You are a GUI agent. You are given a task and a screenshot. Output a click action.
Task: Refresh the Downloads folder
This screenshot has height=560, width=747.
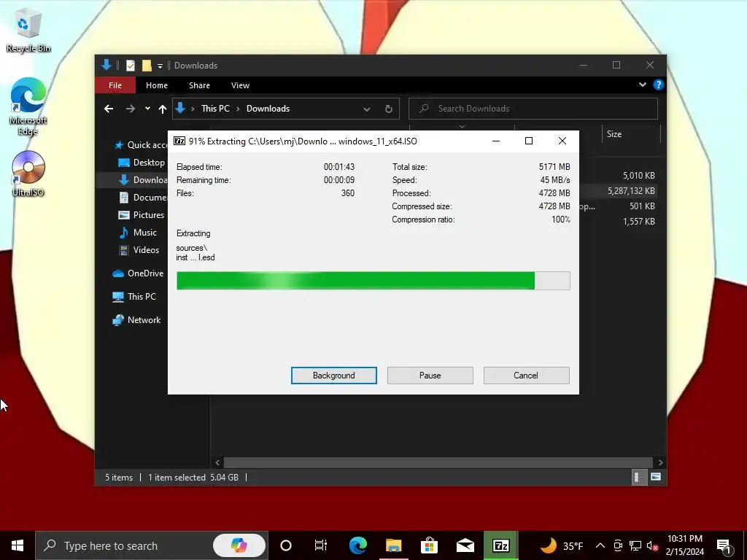(389, 109)
